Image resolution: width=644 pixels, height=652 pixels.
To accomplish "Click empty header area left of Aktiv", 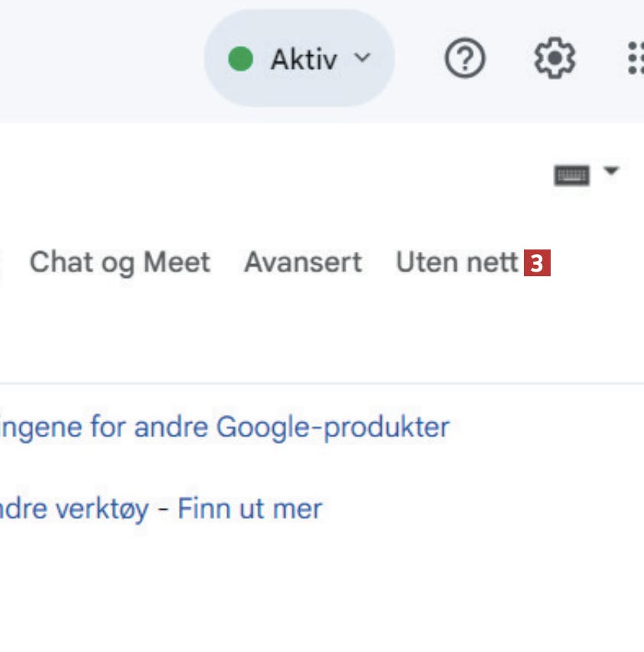I will [99, 59].
